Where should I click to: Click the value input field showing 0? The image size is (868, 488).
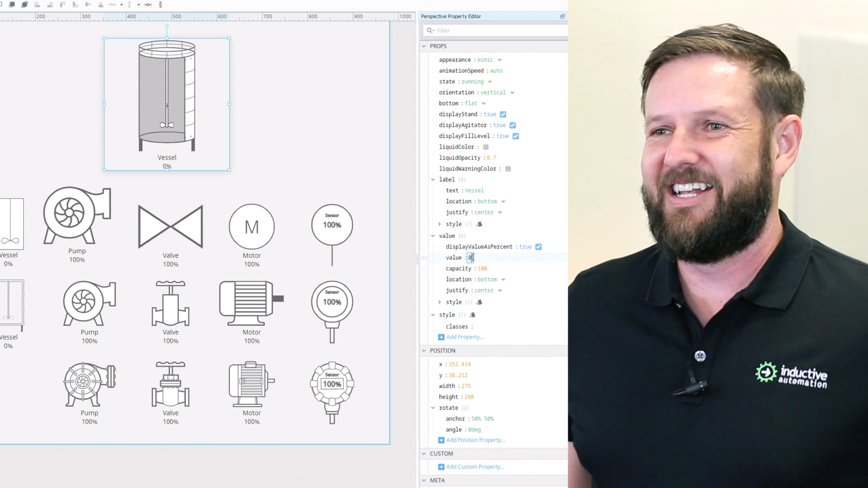click(470, 257)
